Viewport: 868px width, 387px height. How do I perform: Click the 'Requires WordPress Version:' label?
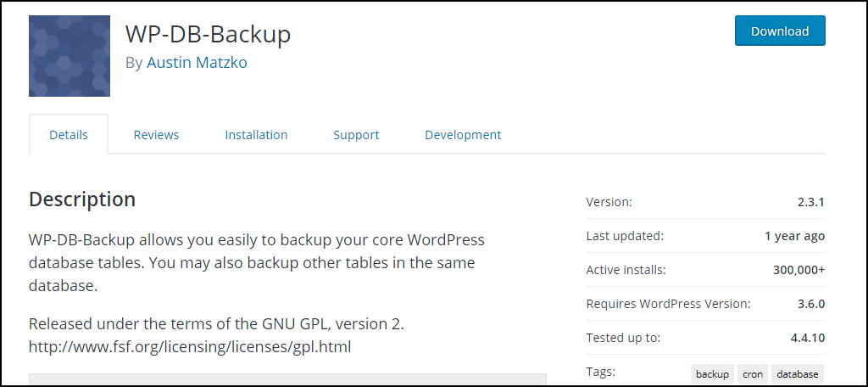668,304
